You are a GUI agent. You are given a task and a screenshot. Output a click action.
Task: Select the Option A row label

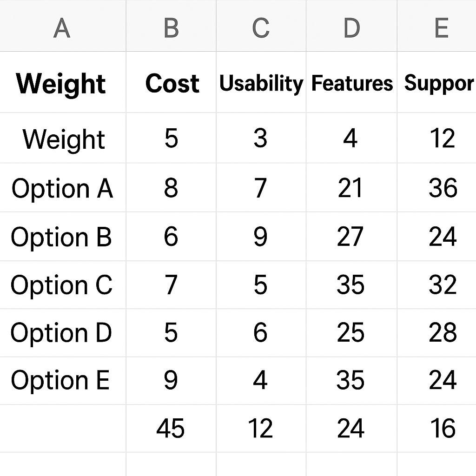click(62, 188)
